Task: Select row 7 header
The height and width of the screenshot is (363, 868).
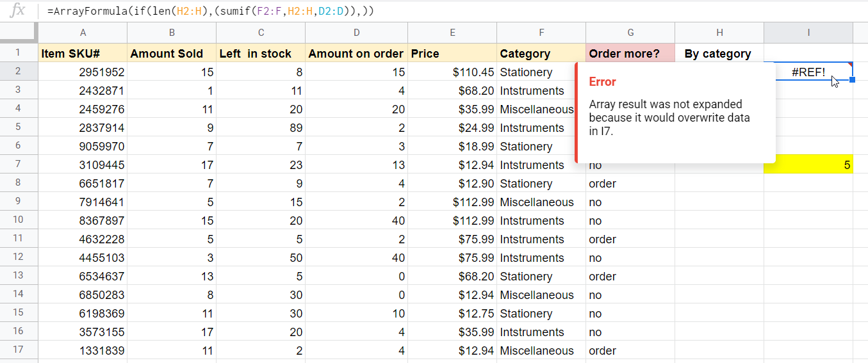Action: pyautogui.click(x=19, y=165)
